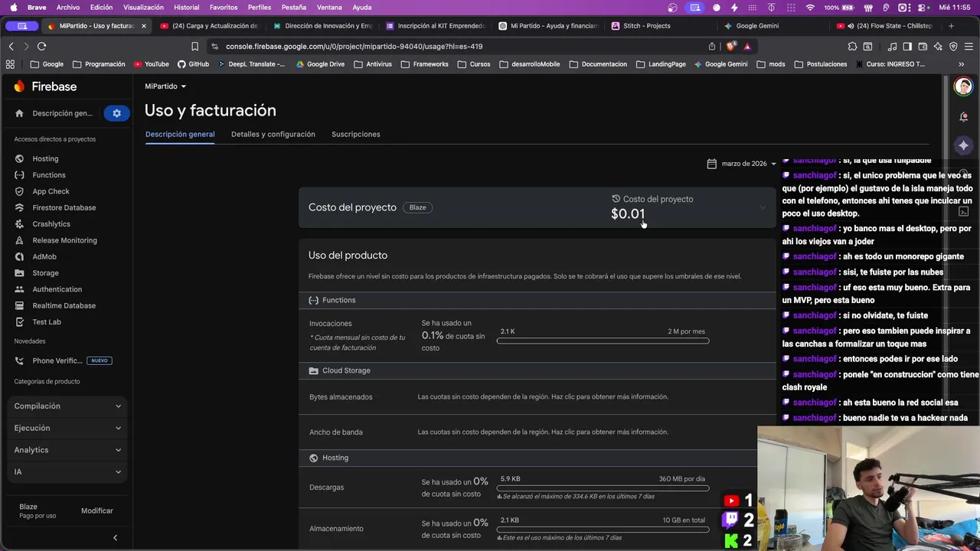Open Brave Wallet icon

point(923,46)
